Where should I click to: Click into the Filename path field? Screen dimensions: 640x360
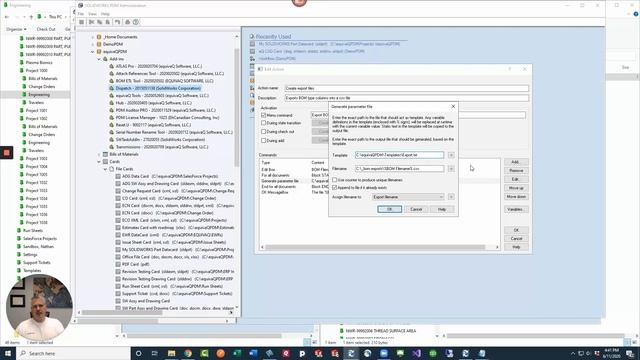(399, 169)
